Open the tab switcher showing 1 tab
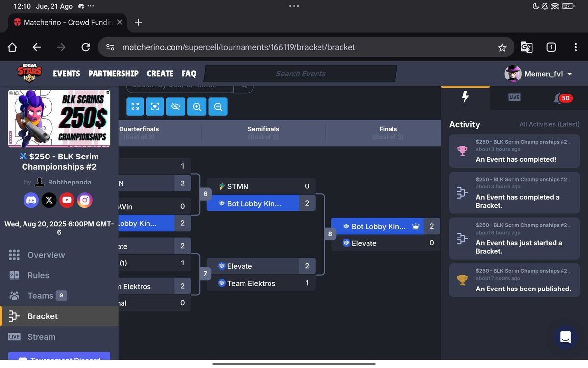The image size is (588, 368). tap(551, 47)
